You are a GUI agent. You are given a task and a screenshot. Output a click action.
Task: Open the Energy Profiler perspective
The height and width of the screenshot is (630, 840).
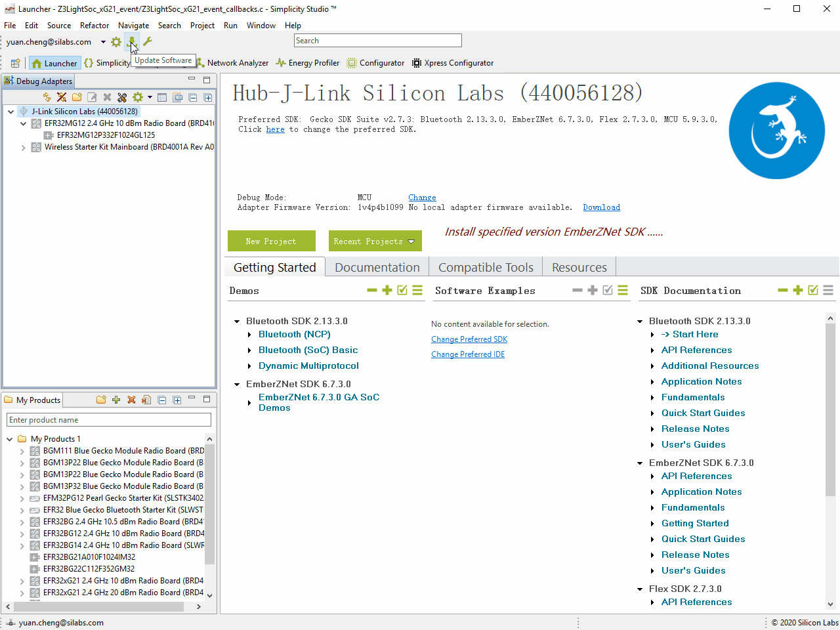[x=307, y=63]
